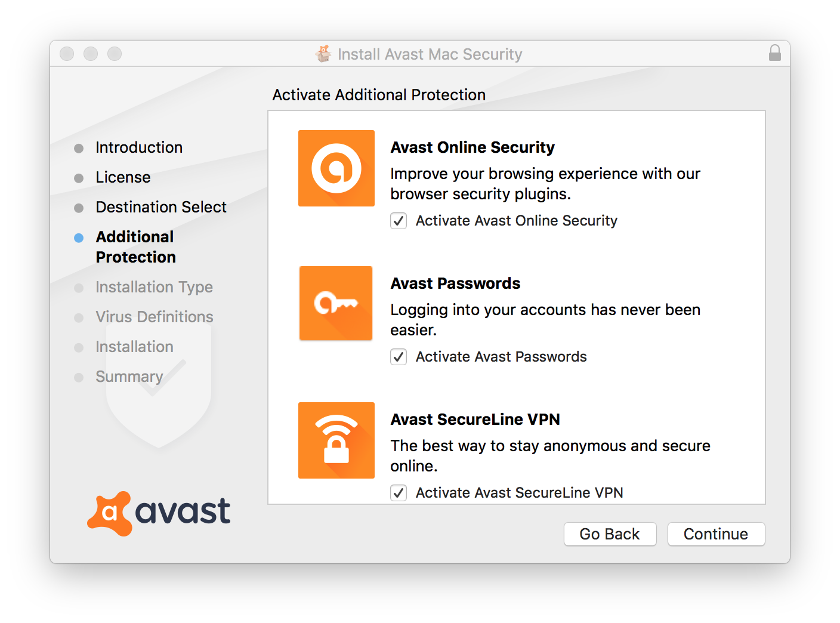Click the Virus Definitions step label
The width and height of the screenshot is (840, 623).
point(154,317)
